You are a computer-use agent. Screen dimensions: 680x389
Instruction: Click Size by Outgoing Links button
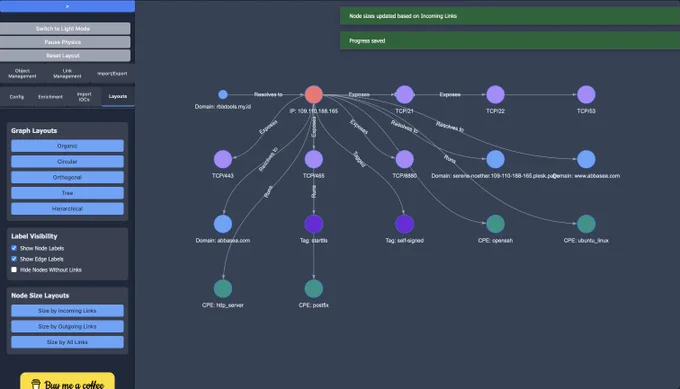pos(67,326)
